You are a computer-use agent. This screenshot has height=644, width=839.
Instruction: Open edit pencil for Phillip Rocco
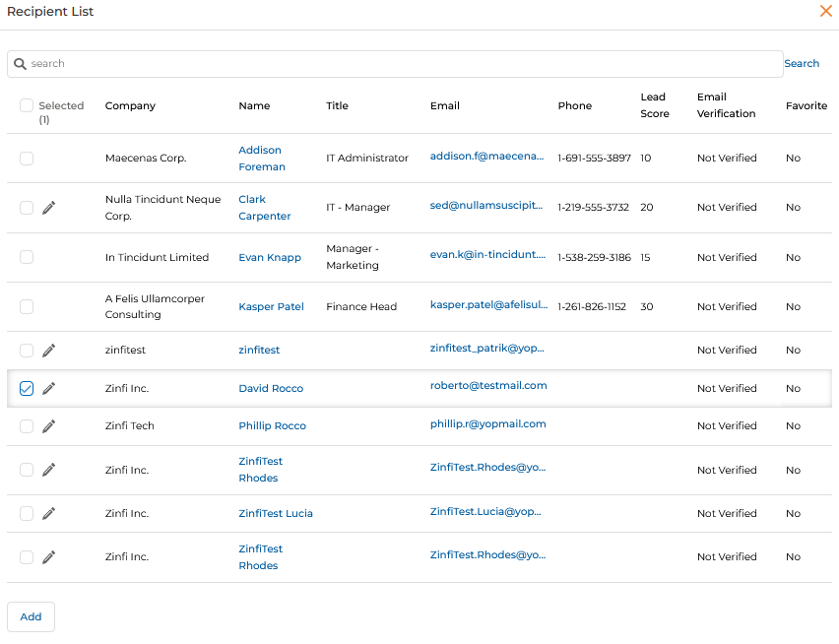click(48, 426)
